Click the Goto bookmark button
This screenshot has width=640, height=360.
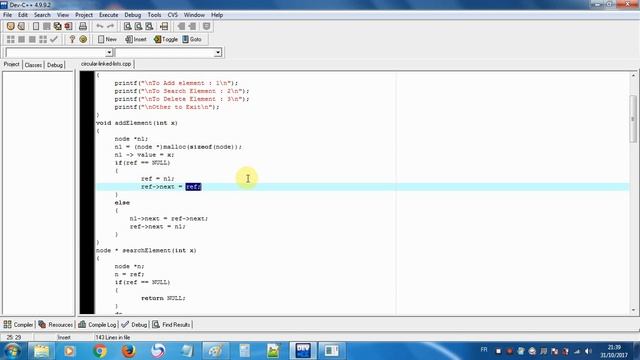[x=192, y=39]
